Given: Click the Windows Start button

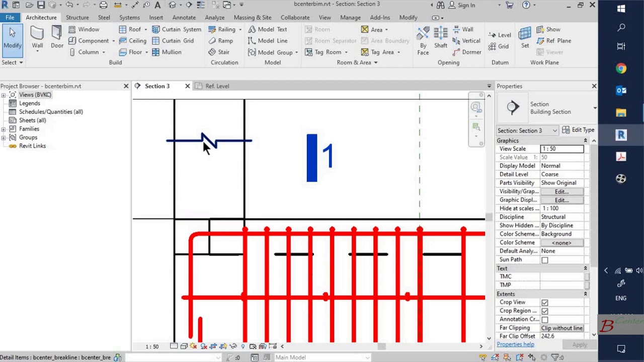Looking at the screenshot, I should click(x=621, y=9).
